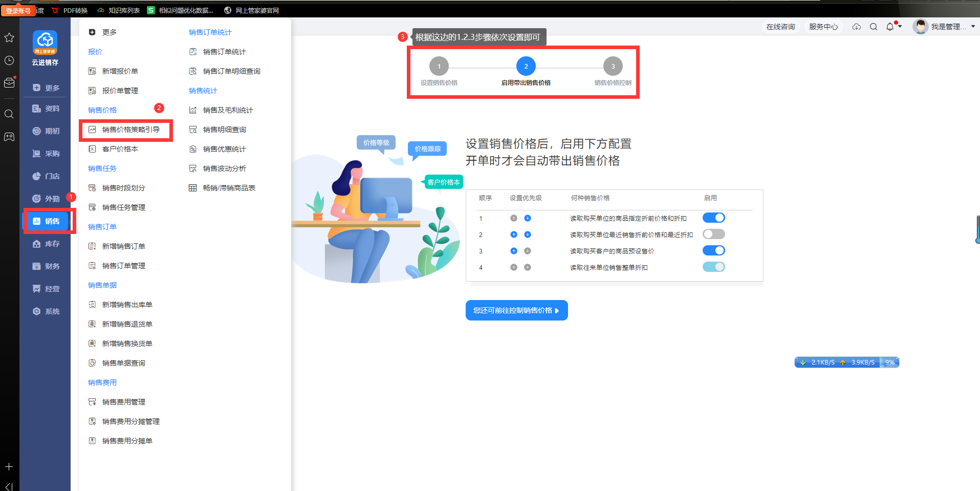
Task: Enable recent sales discount price toggle
Action: tap(713, 234)
